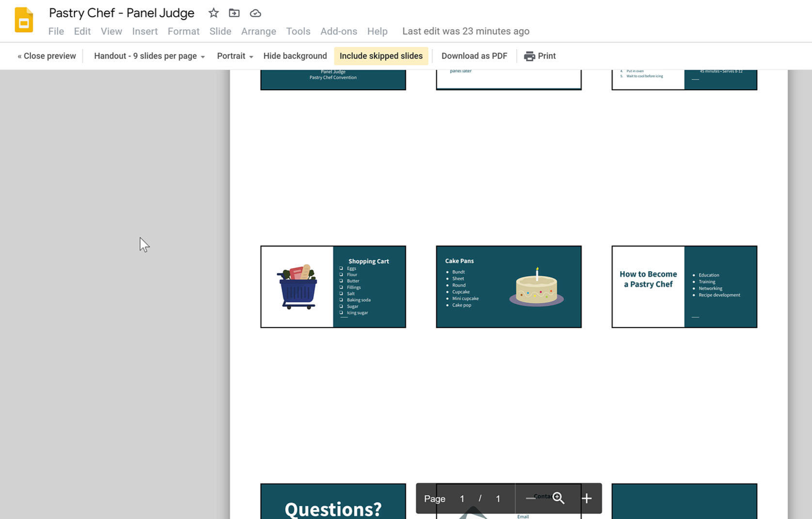812x519 pixels.
Task: Select the Shopping Cart slide thumbnail
Action: click(x=333, y=287)
